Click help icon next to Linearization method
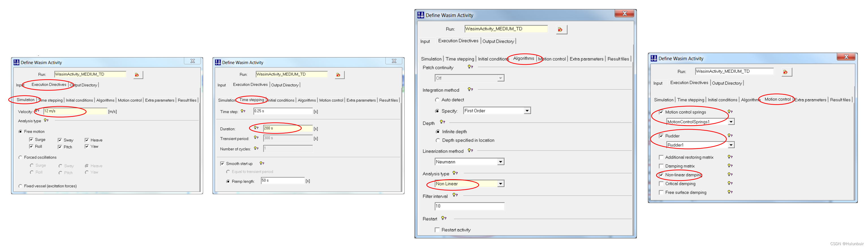868x248 pixels. click(470, 151)
